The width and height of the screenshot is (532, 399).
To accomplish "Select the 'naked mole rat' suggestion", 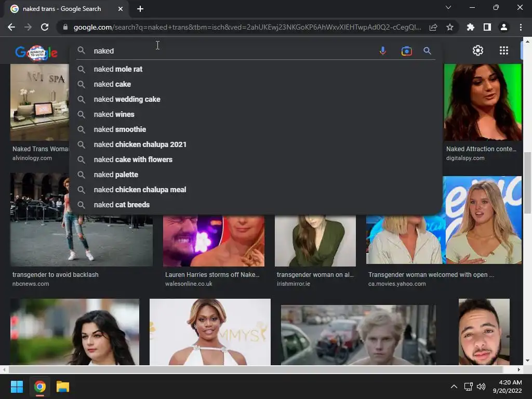I will 256,69.
